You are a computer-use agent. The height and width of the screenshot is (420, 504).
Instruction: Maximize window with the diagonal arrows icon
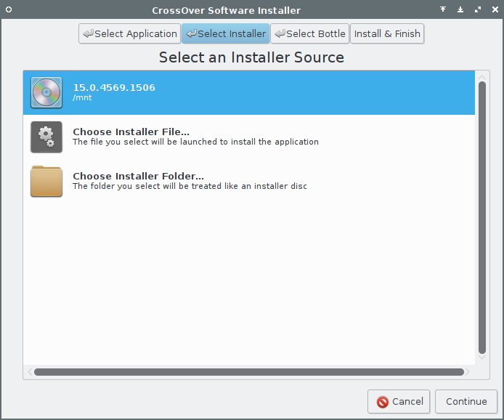(478, 9)
